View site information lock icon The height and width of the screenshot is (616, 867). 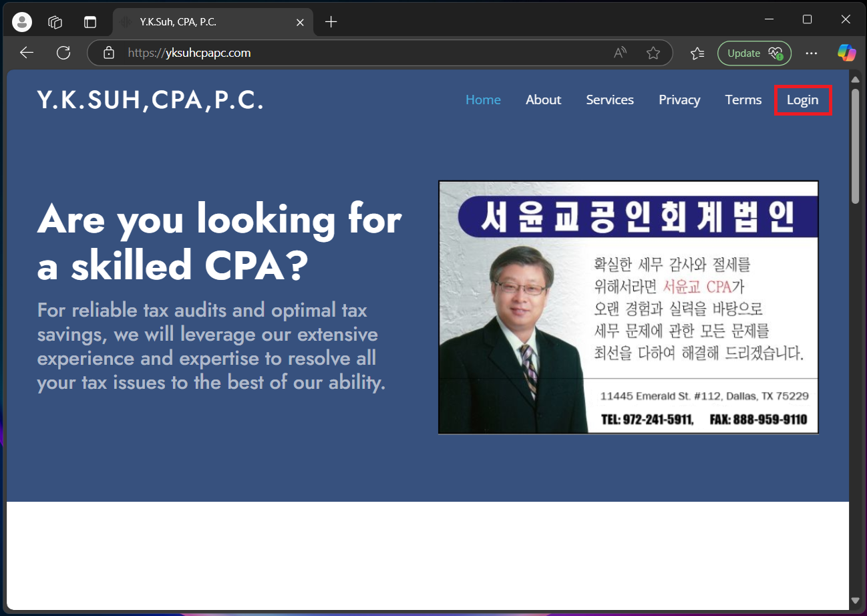110,53
